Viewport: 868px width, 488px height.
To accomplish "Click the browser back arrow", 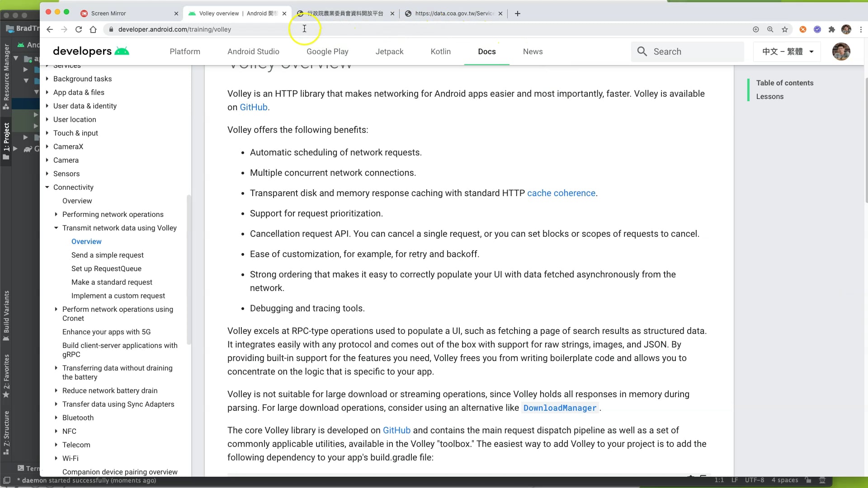I will pyautogui.click(x=50, y=29).
